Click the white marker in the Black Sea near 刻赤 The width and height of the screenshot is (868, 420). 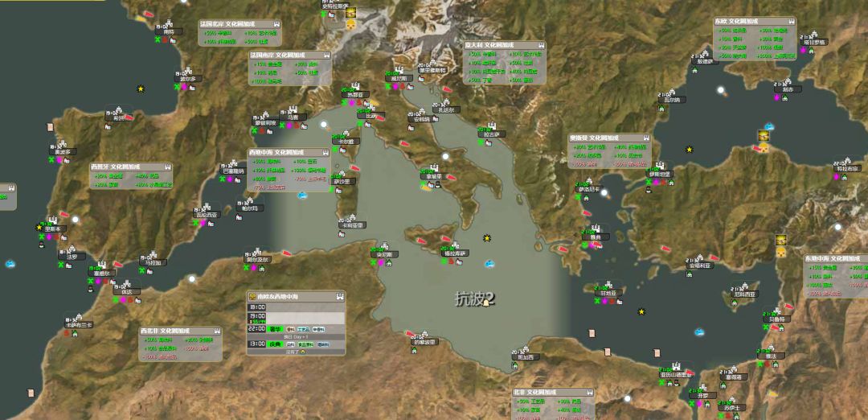721,90
